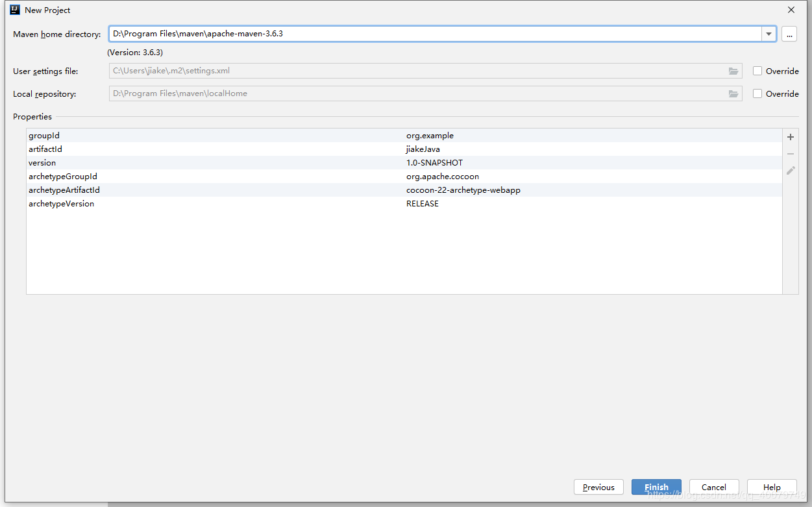The width and height of the screenshot is (812, 507).
Task: Click the User settings file folder icon
Action: (733, 71)
